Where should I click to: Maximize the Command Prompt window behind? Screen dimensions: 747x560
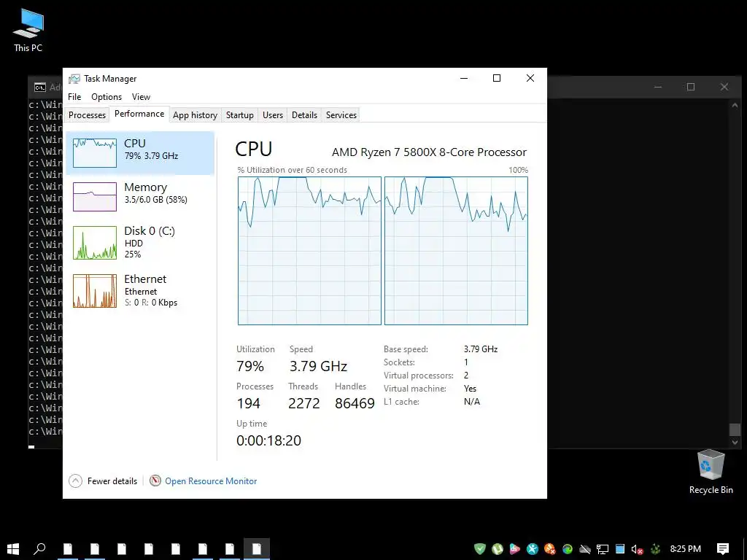pos(691,87)
